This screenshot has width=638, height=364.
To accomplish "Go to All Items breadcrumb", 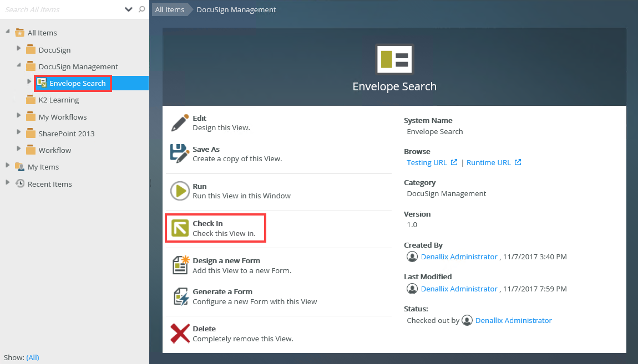I will pos(170,9).
